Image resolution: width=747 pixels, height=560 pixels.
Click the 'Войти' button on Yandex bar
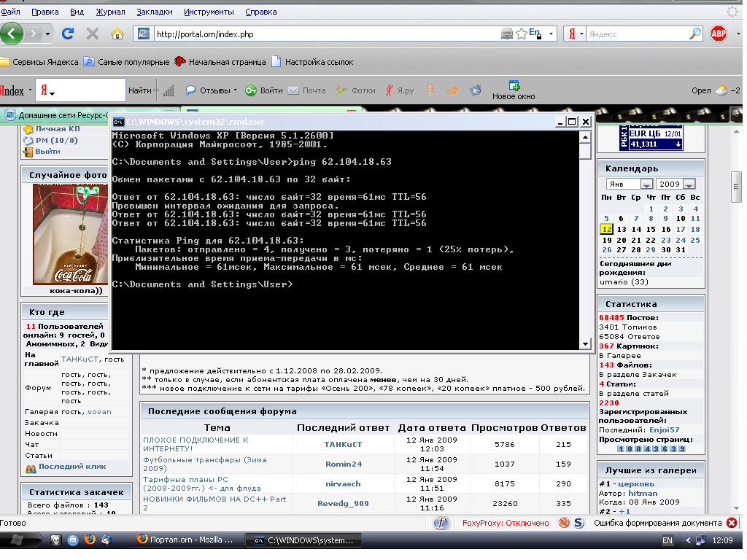(x=263, y=90)
